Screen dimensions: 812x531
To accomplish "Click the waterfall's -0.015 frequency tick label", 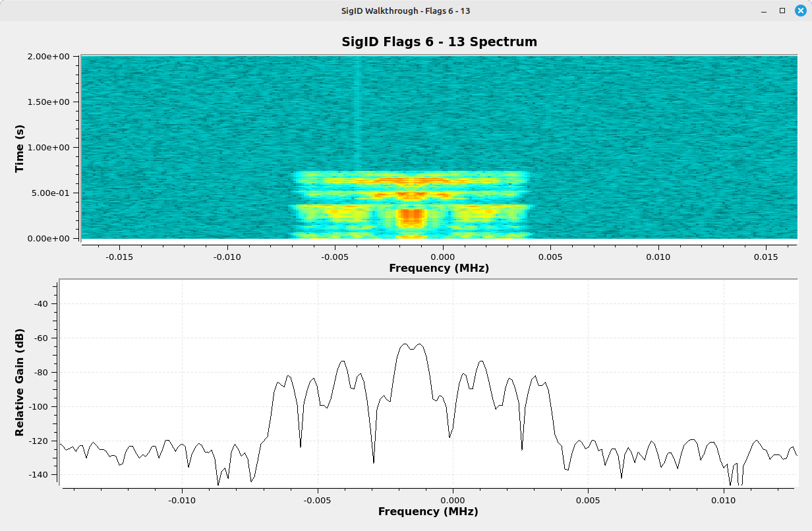I will [119, 255].
